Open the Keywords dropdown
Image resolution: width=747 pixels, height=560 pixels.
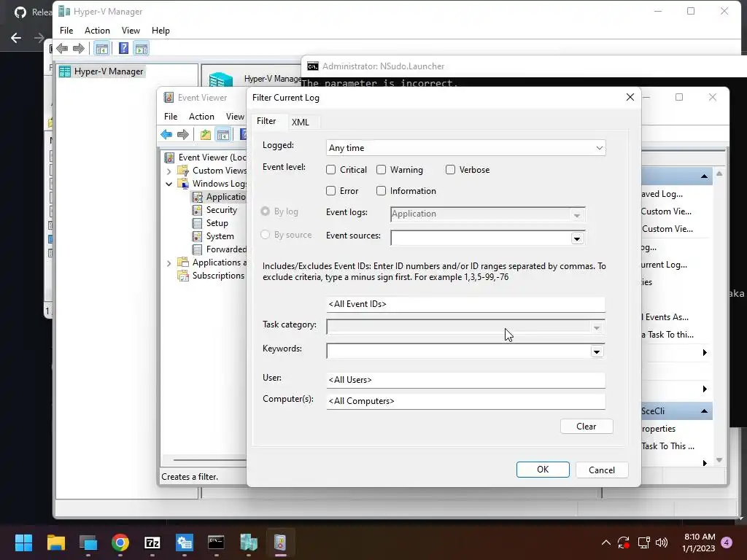(597, 351)
